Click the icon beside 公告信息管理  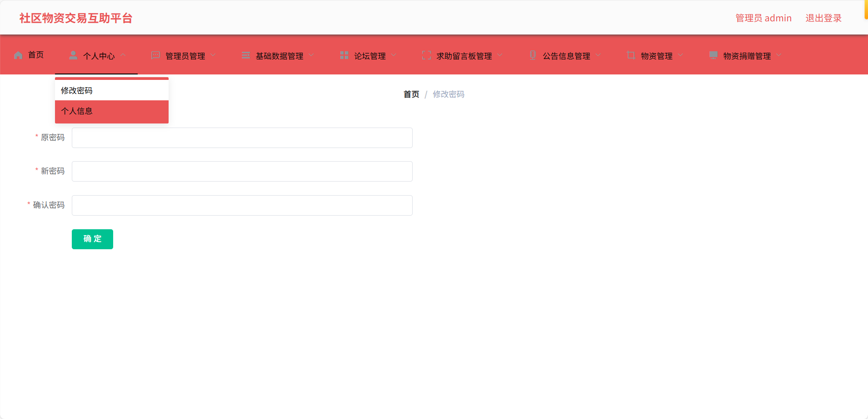(533, 55)
